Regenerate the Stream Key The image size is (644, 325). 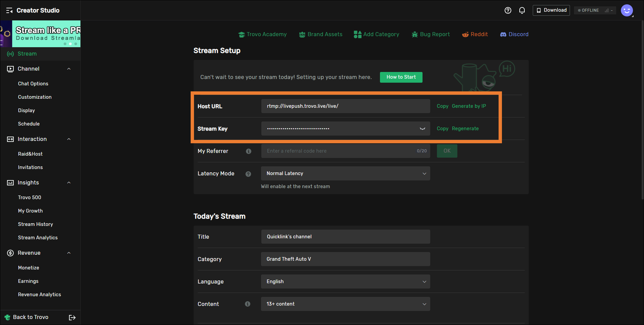click(465, 129)
